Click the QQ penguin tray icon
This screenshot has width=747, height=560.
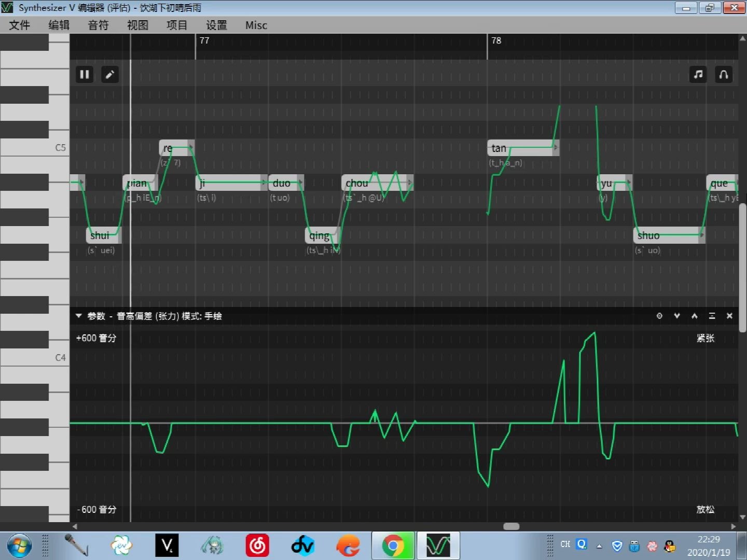pyautogui.click(x=670, y=545)
